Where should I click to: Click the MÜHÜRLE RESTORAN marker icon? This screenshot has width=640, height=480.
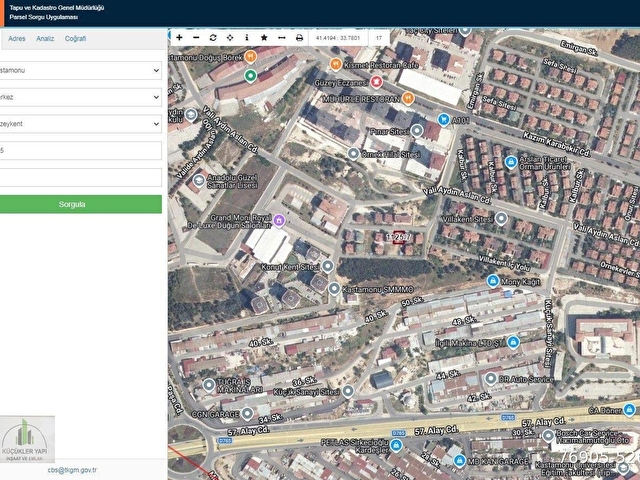click(408, 98)
